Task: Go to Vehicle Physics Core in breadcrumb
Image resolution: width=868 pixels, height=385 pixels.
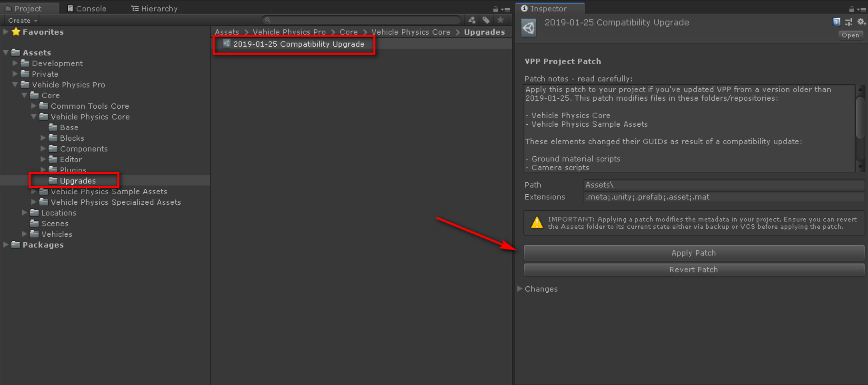Action: [x=411, y=32]
